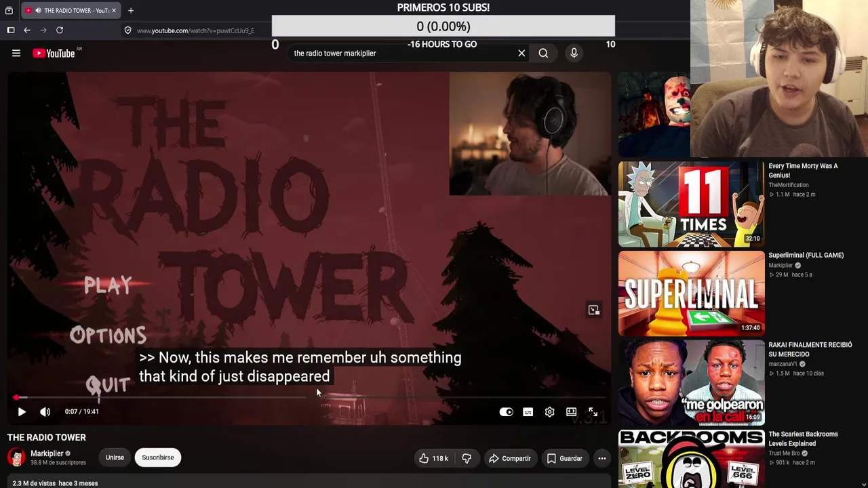
Task: Save video with Guardar button
Action: (565, 458)
